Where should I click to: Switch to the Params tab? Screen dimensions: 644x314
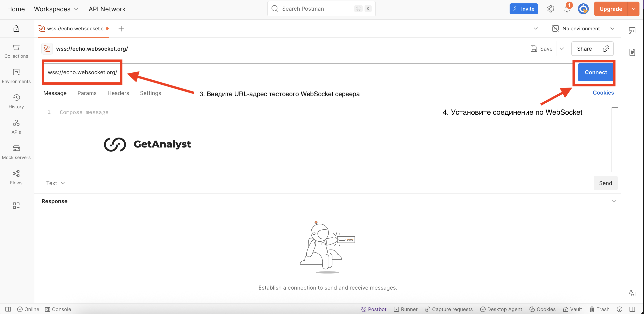pos(87,93)
